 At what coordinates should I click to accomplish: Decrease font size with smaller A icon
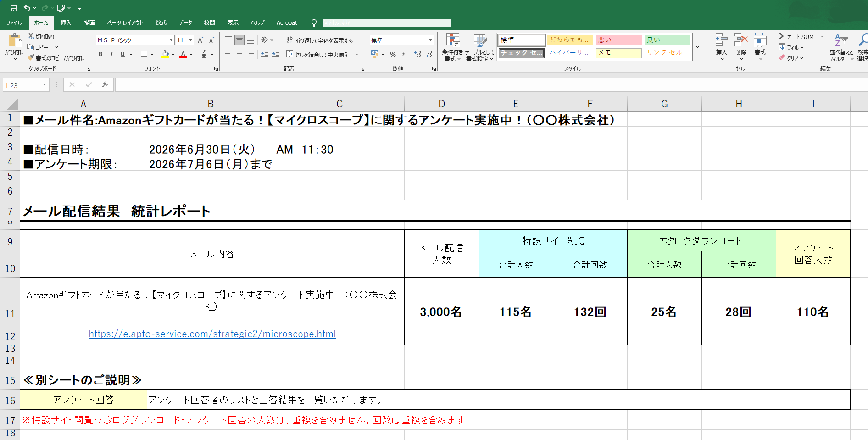tap(211, 40)
